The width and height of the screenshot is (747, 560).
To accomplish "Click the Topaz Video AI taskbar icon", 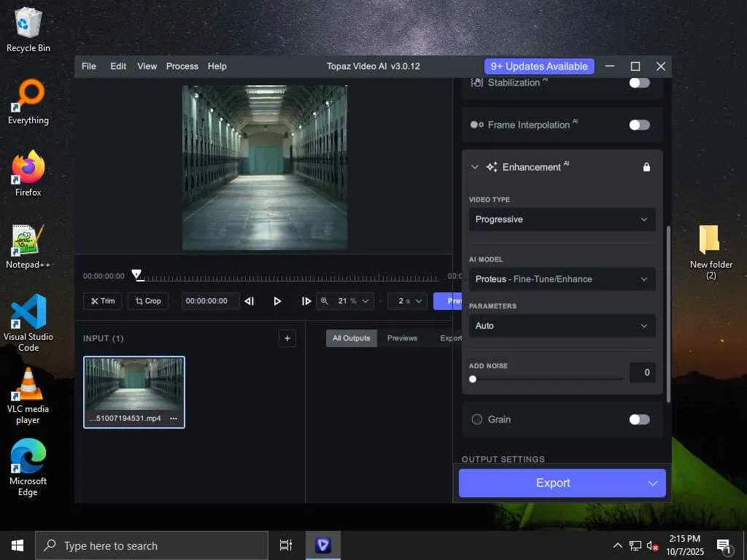I will coord(322,545).
